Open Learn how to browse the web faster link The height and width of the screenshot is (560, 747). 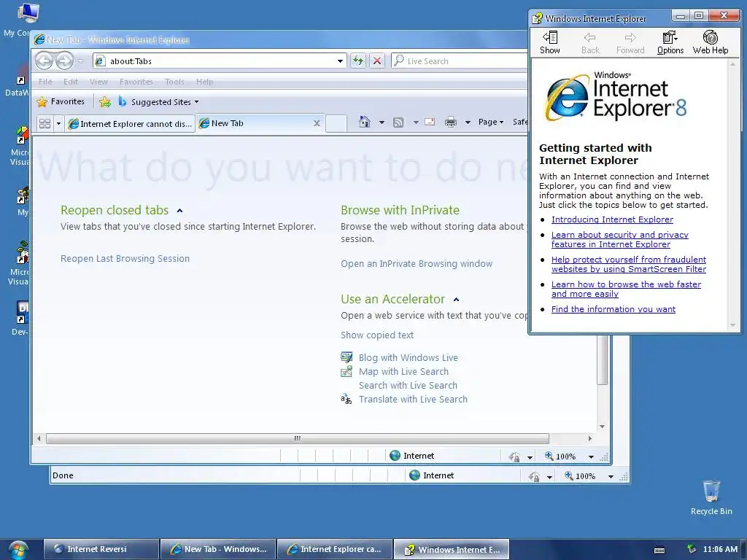click(x=626, y=289)
